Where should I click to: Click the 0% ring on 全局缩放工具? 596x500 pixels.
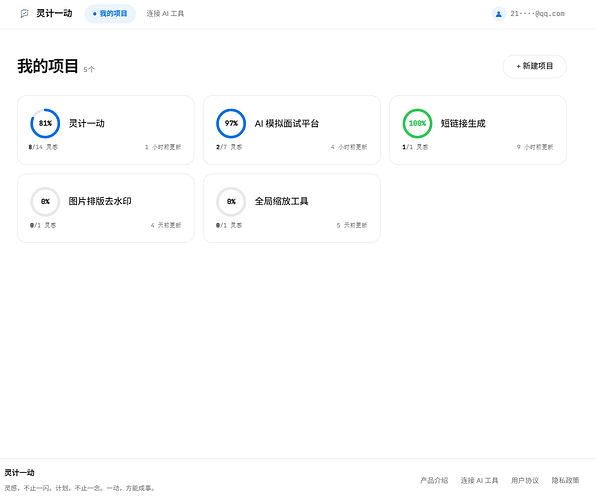(231, 202)
